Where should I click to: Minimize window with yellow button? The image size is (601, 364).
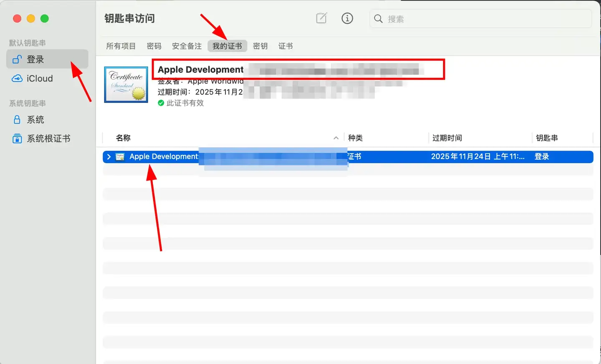(31, 18)
